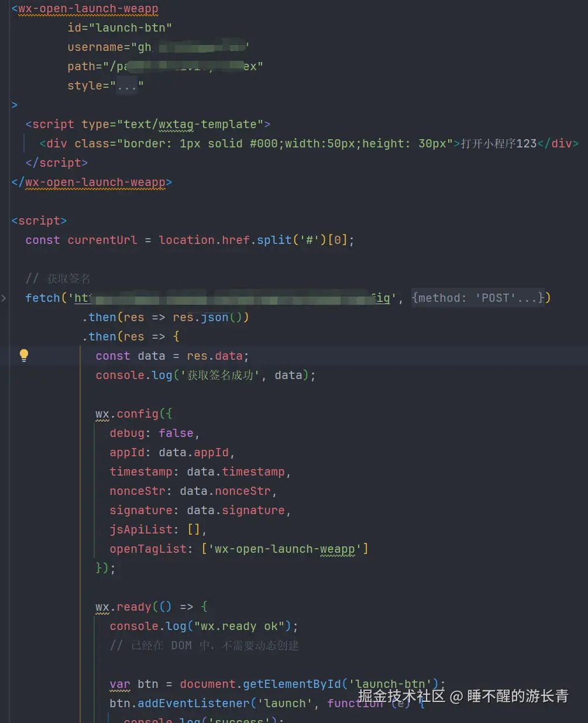Click the closing wx-open-launch-weapp tag
Screen dimensions: 588x723
(95, 183)
